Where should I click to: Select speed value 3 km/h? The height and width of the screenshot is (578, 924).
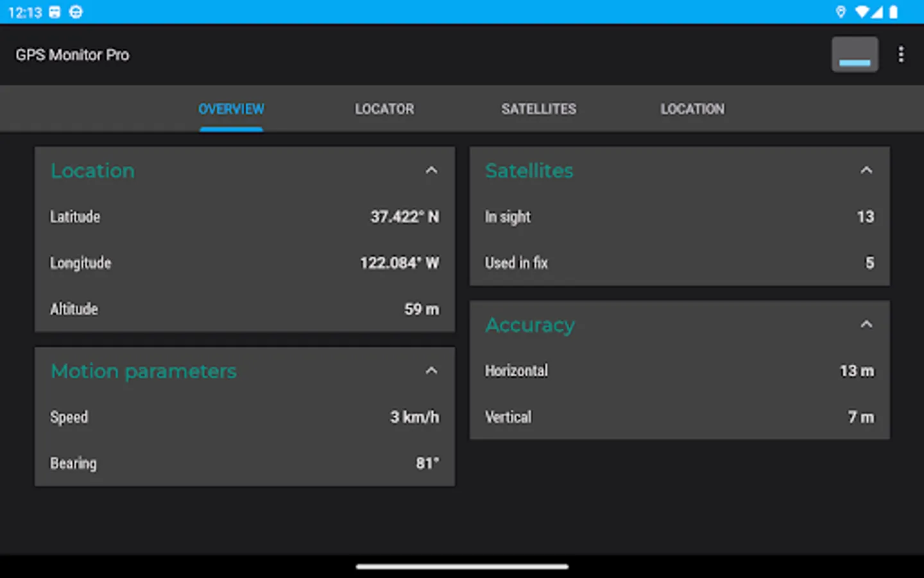click(x=415, y=417)
